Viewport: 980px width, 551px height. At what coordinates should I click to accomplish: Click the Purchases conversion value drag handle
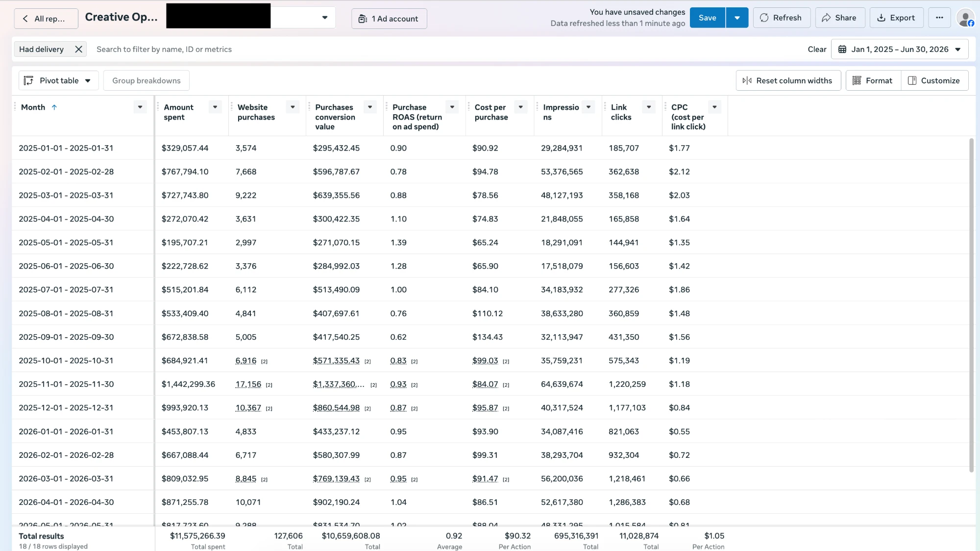(x=309, y=106)
